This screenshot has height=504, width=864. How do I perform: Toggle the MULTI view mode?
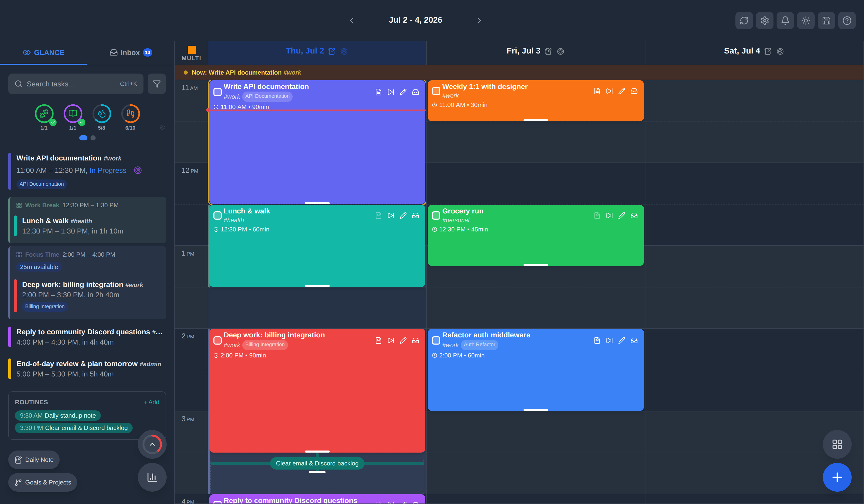191,53
